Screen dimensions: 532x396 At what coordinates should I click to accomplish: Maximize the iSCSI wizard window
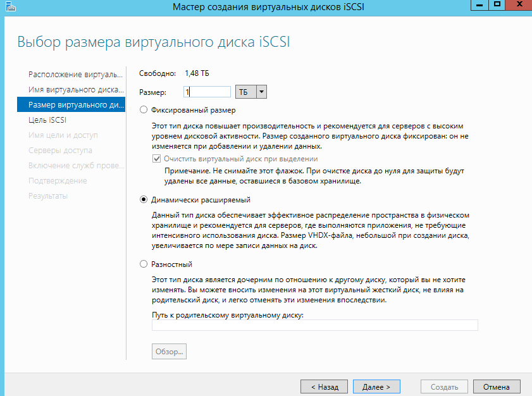[x=497, y=6]
